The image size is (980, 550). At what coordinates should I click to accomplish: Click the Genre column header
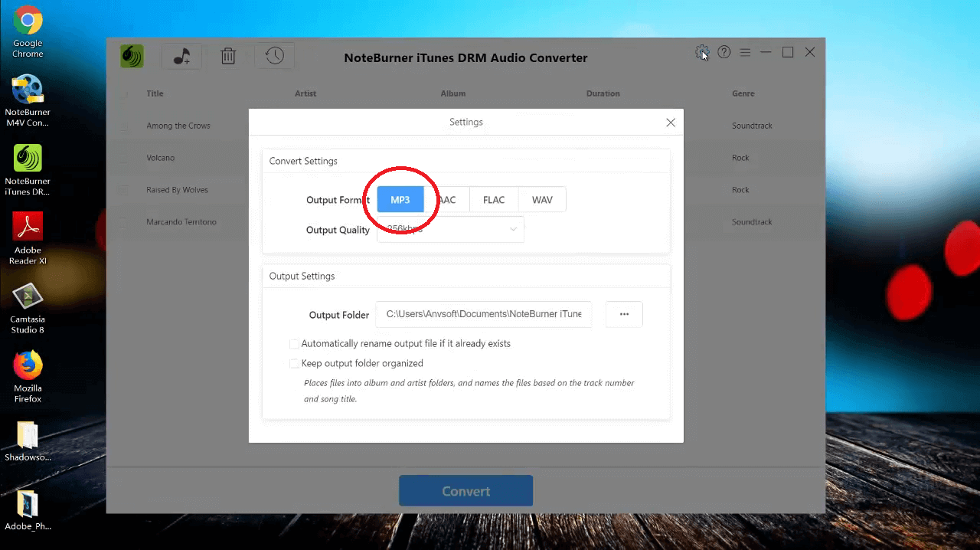[x=743, y=93]
